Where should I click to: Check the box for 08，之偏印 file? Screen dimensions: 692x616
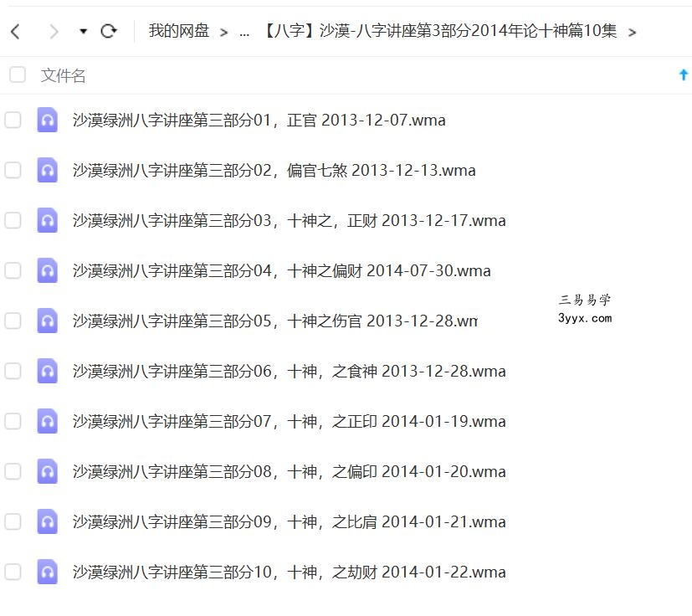(13, 471)
